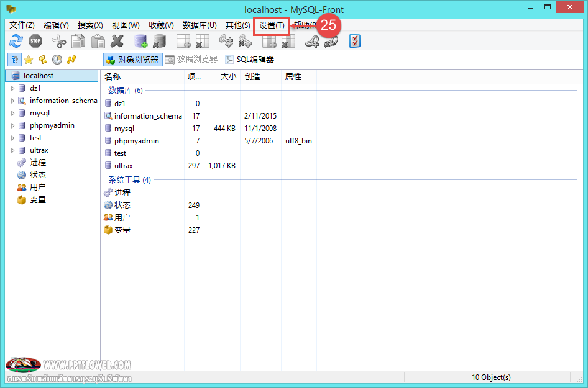Click the Delete key icon
The width and height of the screenshot is (588, 388).
pos(245,41)
